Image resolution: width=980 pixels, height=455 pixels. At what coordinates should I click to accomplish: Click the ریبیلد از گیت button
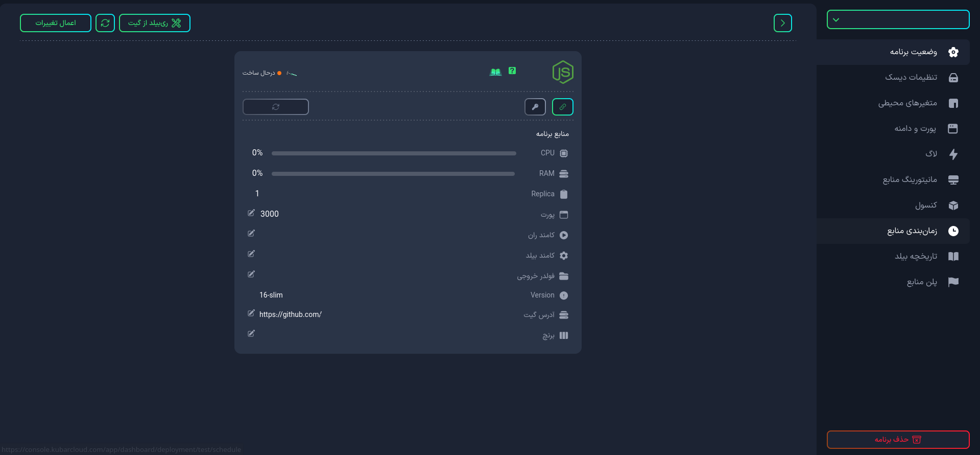155,23
